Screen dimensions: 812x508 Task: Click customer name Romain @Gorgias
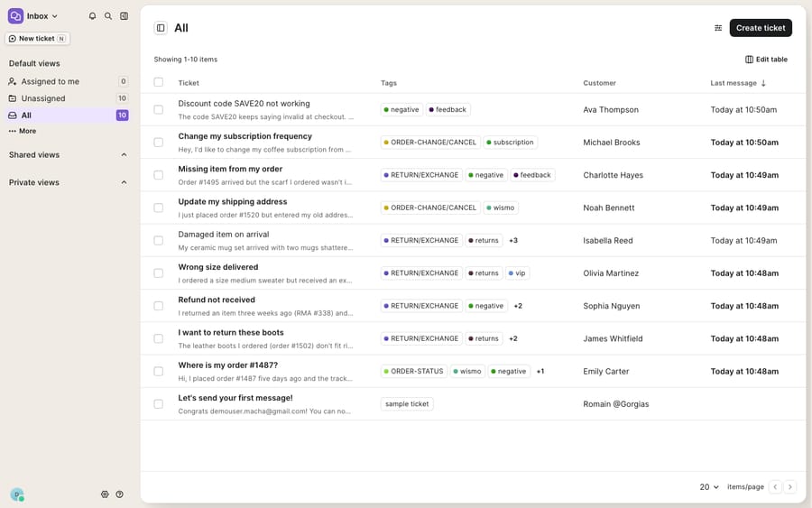[615, 404]
